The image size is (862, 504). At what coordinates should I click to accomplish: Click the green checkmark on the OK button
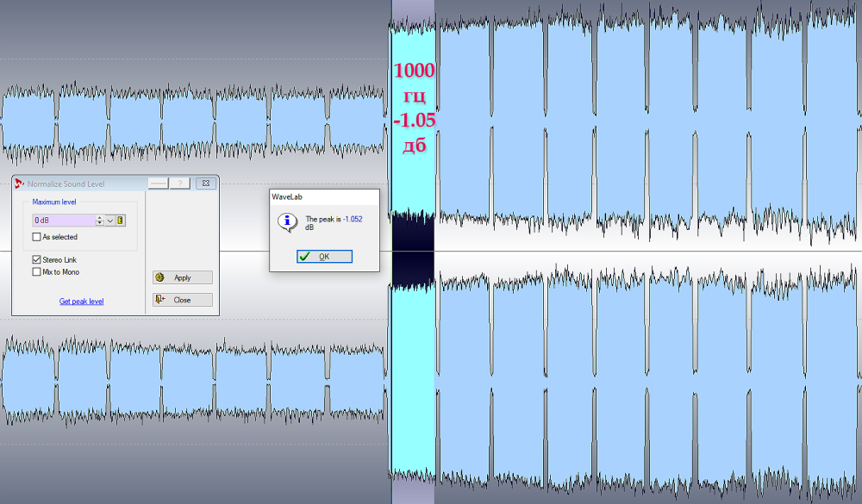click(305, 256)
